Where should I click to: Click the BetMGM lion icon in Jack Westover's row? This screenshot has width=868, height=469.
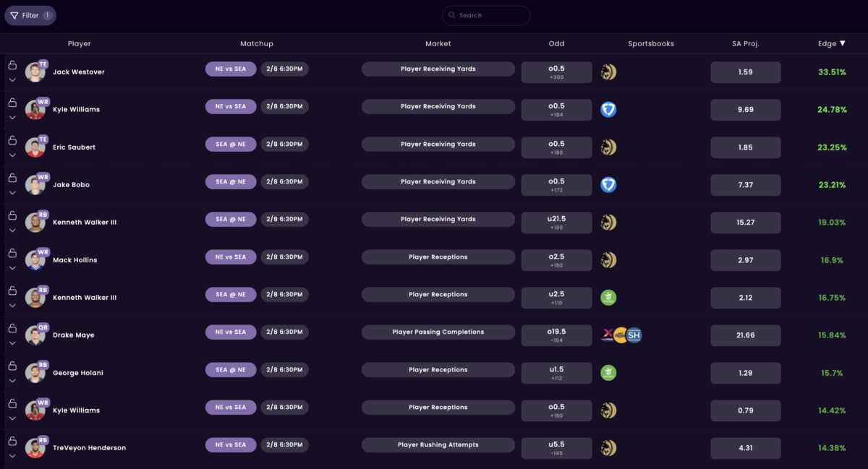pos(608,72)
